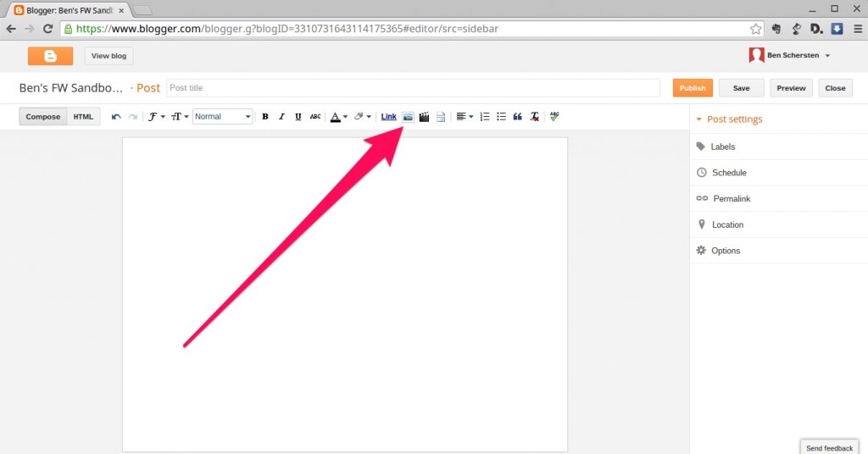This screenshot has width=868, height=454.
Task: Click the Close post button
Action: point(835,88)
